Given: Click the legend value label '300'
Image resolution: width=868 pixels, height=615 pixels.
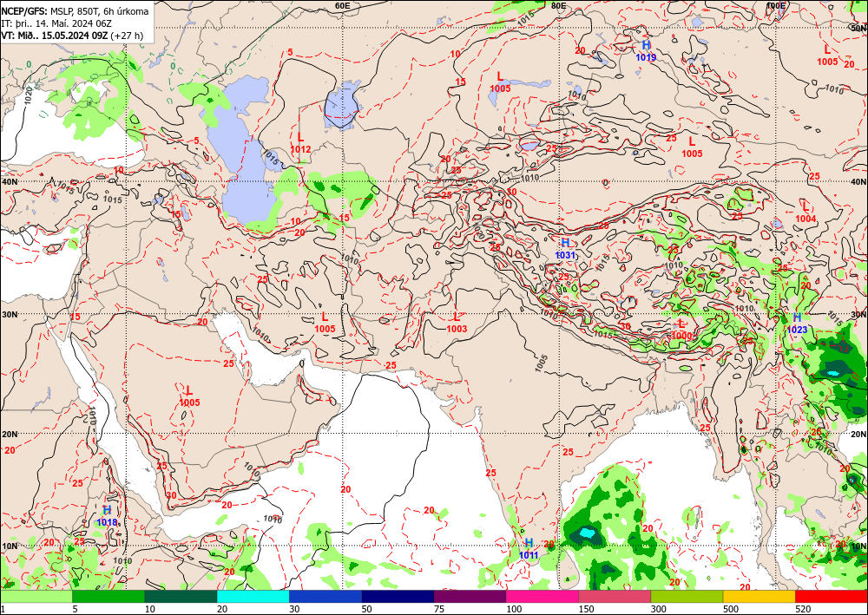Looking at the screenshot, I should 658,610.
